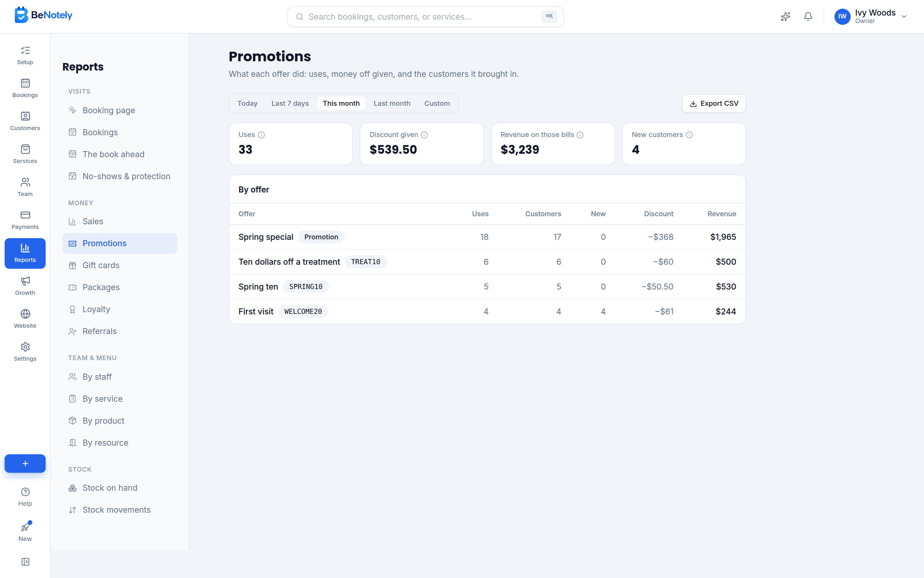The width and height of the screenshot is (924, 578).
Task: Open the Setup section in the sidebar
Action: click(25, 56)
